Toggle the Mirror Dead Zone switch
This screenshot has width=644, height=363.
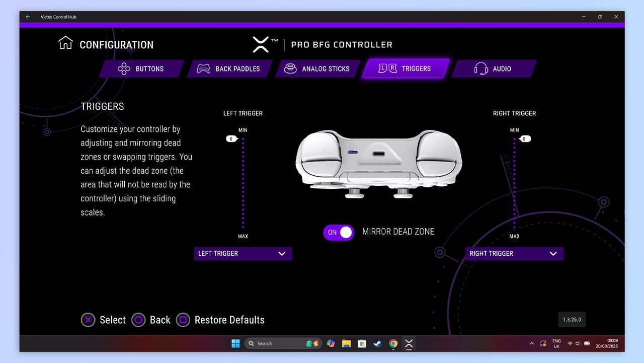click(x=339, y=232)
